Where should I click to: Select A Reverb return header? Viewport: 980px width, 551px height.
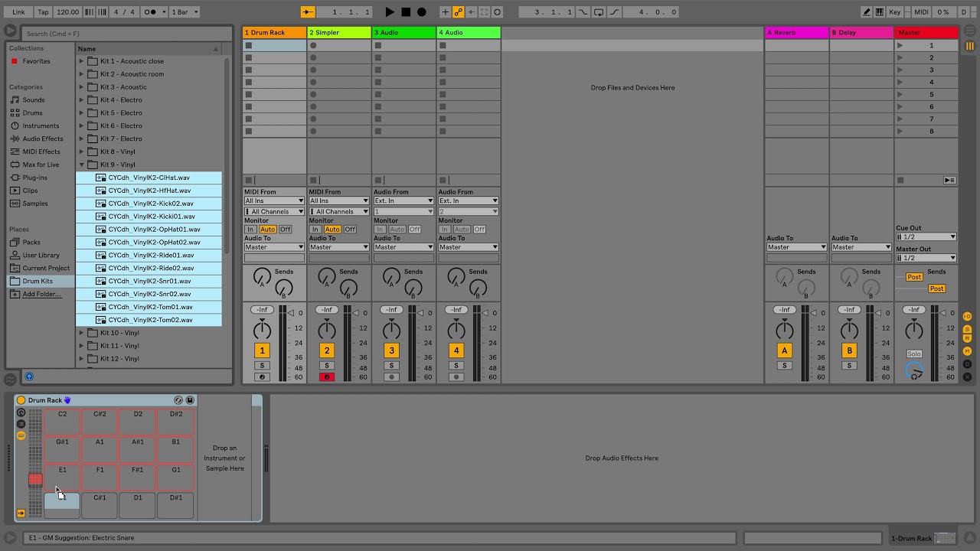coord(796,33)
